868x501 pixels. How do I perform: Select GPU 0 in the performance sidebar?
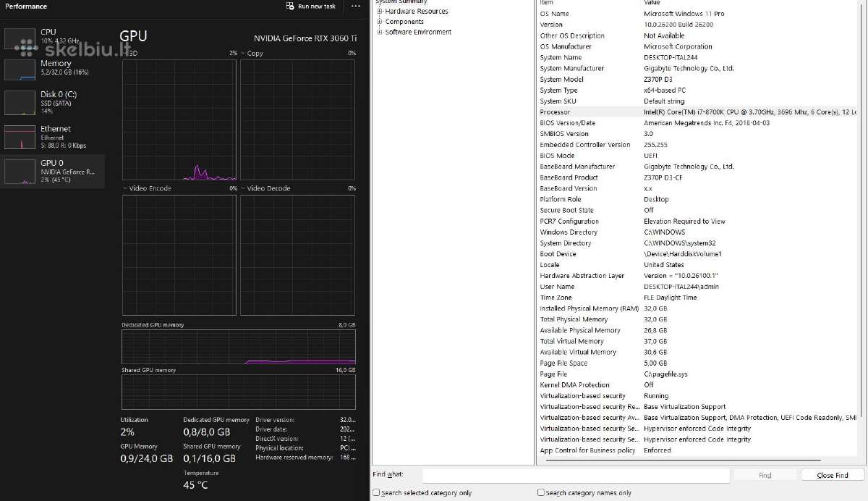[52, 170]
